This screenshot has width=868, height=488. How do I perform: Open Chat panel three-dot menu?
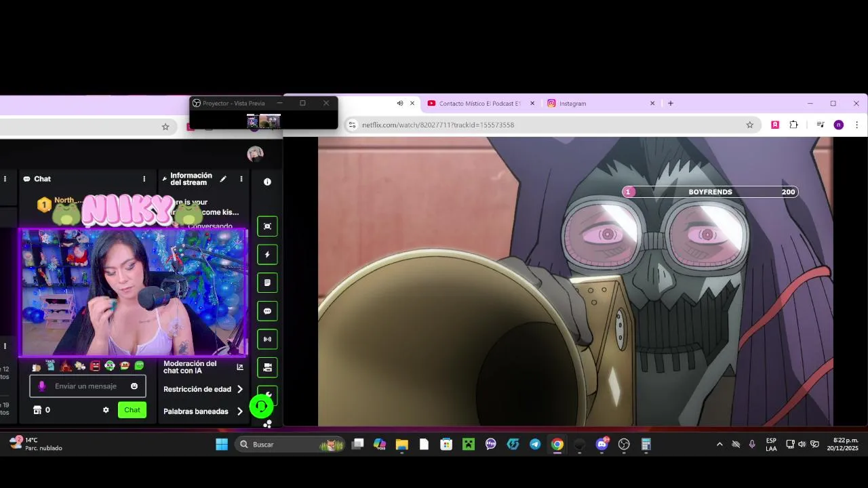pyautogui.click(x=144, y=179)
